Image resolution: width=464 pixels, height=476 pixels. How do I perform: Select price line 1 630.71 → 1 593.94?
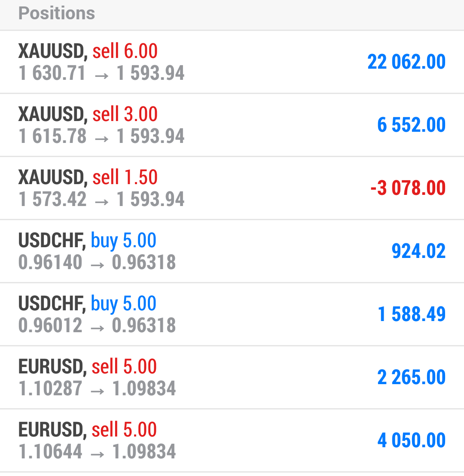(101, 73)
